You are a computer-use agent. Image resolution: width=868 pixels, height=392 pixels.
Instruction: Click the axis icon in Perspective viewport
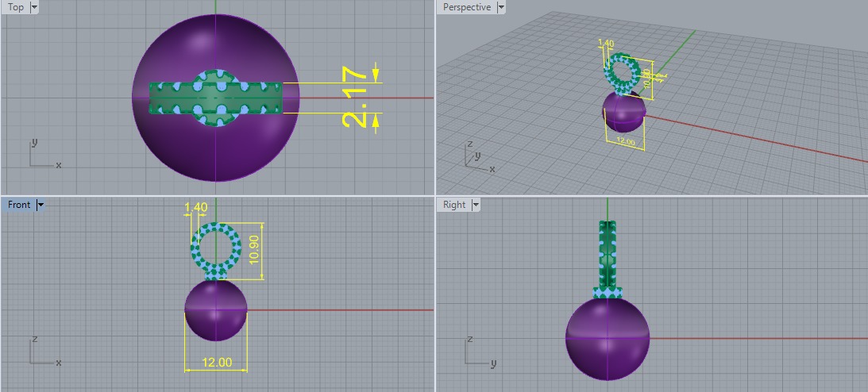479,158
